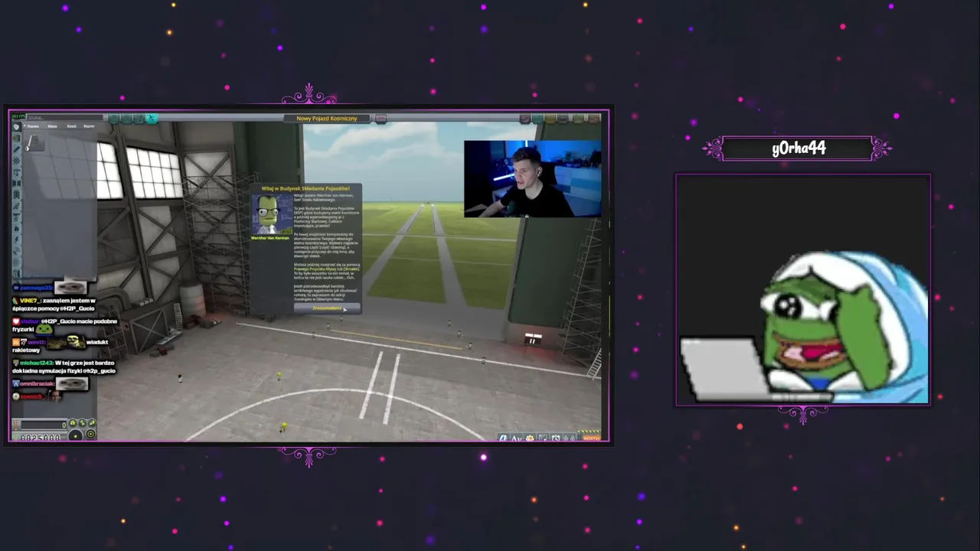Open the first app launcher icon bottom right
980x551 pixels.
[x=503, y=438]
